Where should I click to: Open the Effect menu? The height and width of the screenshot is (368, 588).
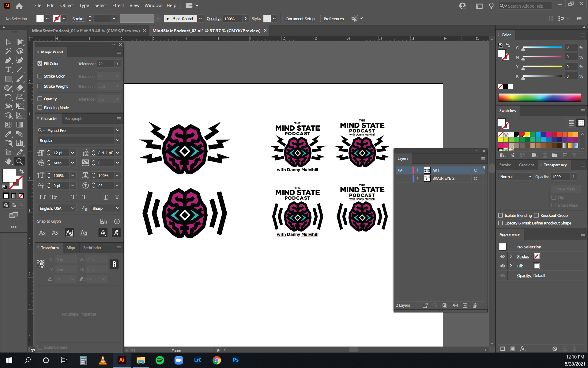pos(118,6)
